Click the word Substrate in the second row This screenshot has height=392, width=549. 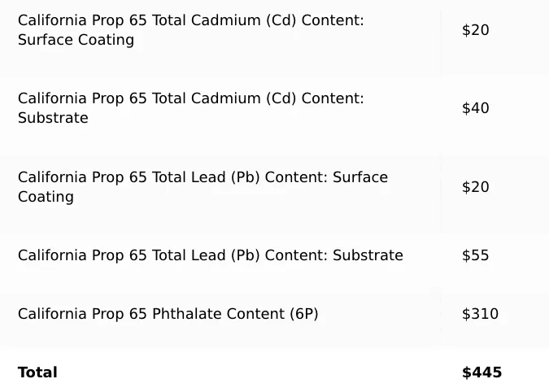53,118
